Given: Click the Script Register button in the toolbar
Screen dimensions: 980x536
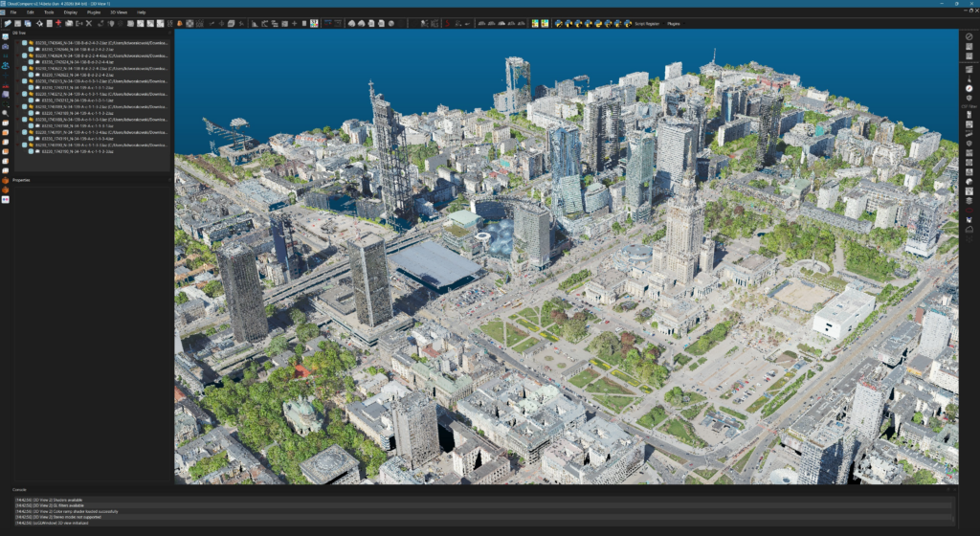Looking at the screenshot, I should [647, 24].
